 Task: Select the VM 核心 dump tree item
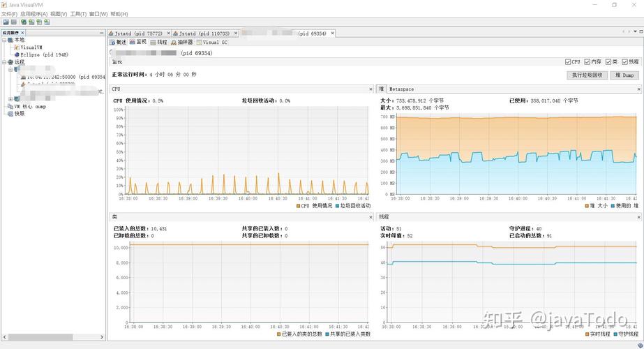pos(30,107)
